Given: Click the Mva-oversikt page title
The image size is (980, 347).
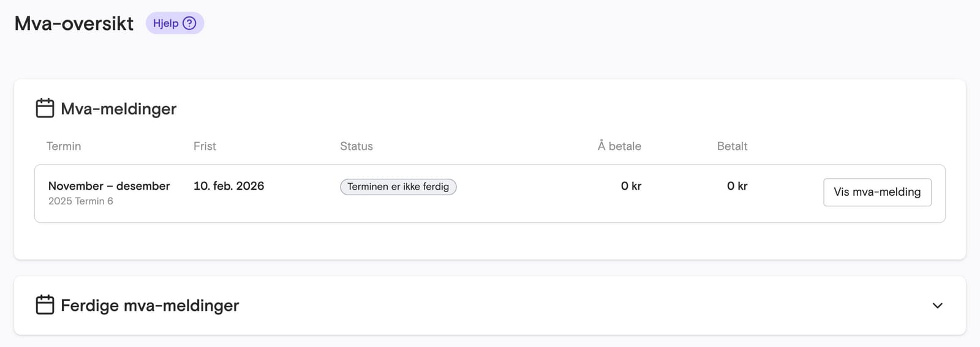Looking at the screenshot, I should [74, 23].
